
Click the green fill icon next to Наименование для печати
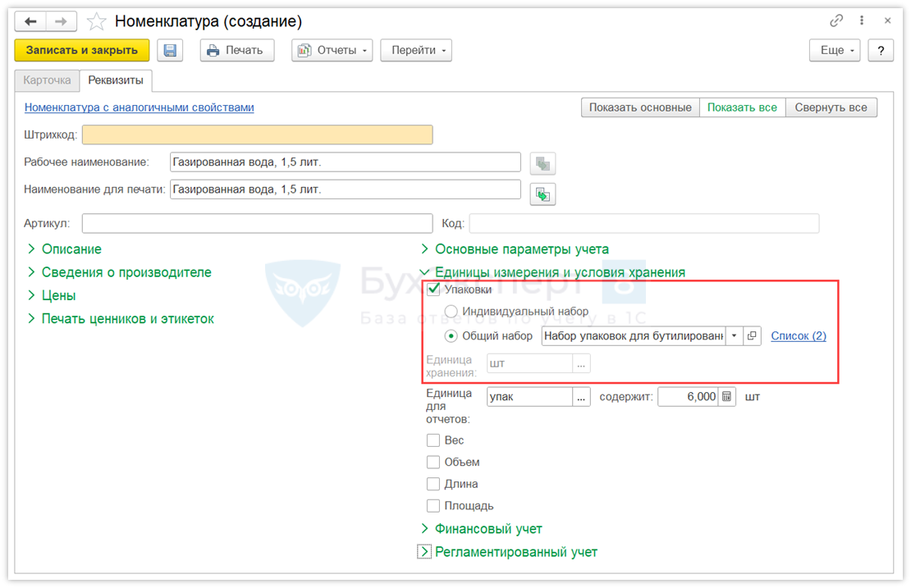pos(542,194)
